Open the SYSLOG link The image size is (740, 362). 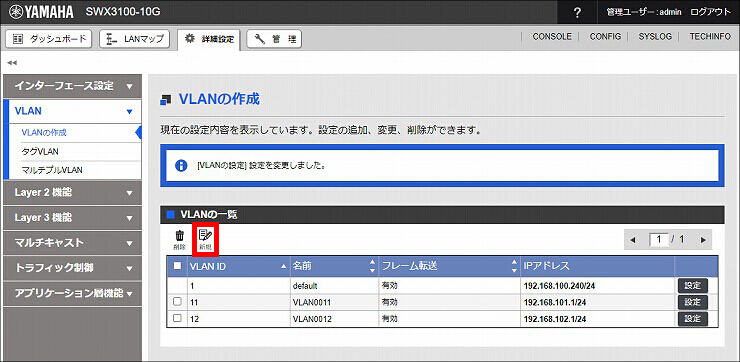655,36
